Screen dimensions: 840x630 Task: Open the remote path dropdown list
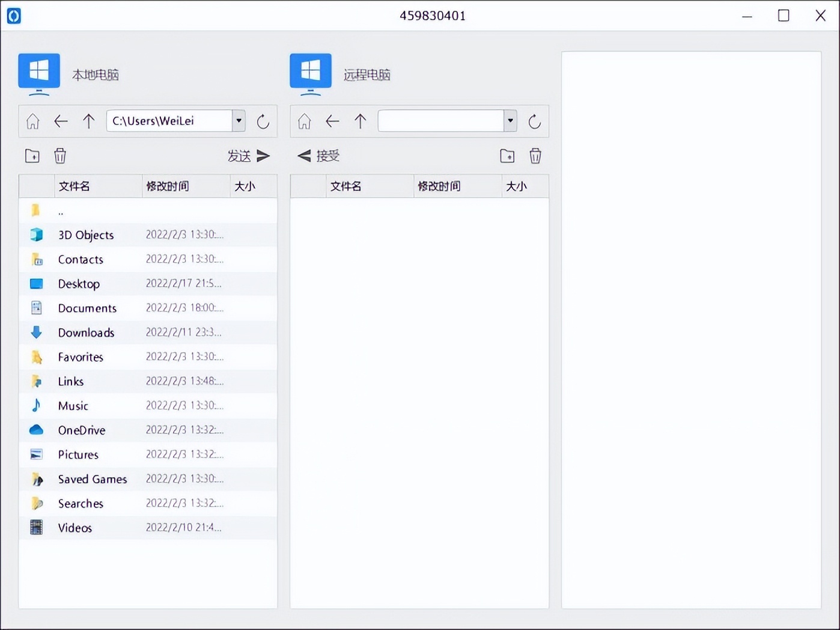coord(510,121)
